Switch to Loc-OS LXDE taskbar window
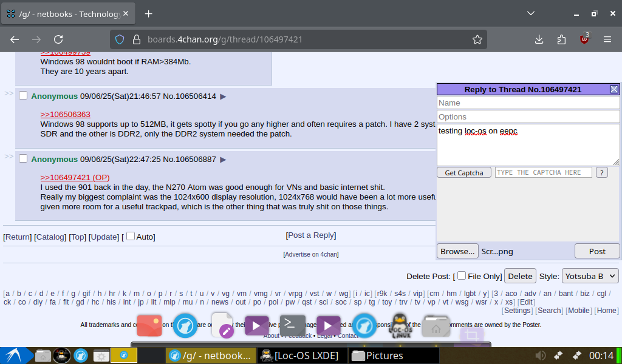Image resolution: width=622 pixels, height=364 pixels. click(x=302, y=356)
